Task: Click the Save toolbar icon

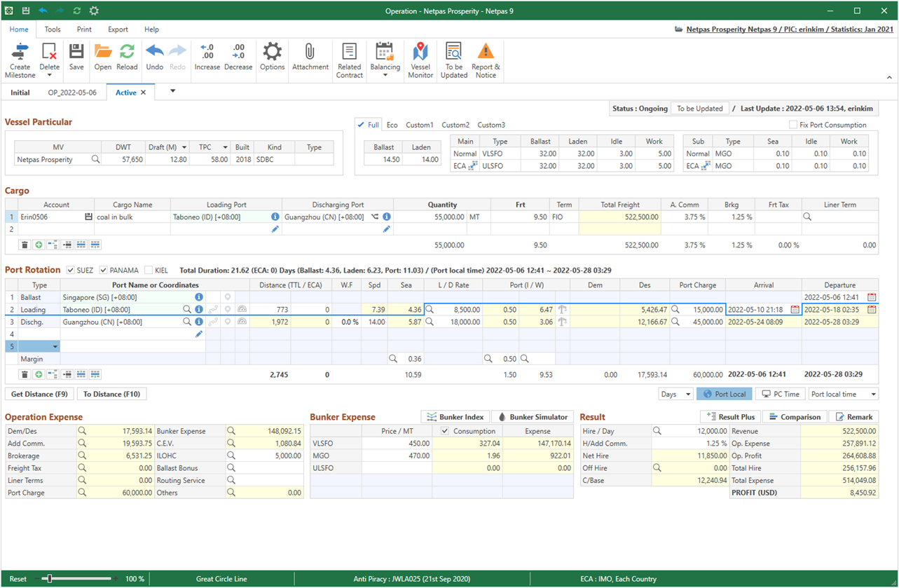Action: [x=76, y=52]
